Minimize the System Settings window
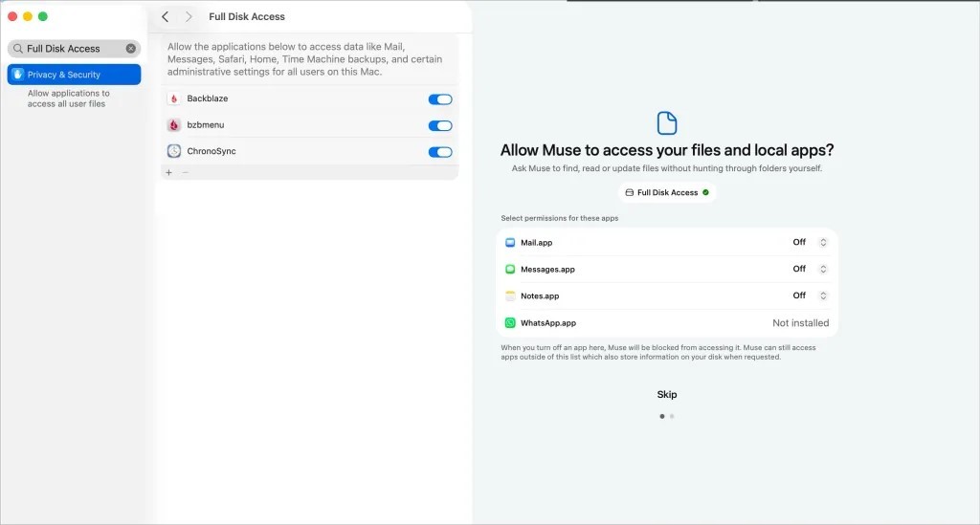980x525 pixels. 28,16
